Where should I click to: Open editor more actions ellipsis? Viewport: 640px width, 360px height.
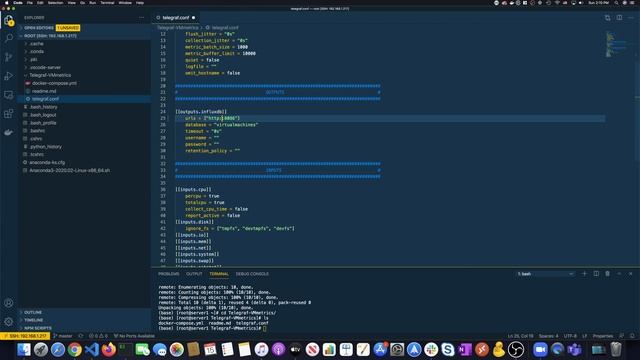point(631,18)
